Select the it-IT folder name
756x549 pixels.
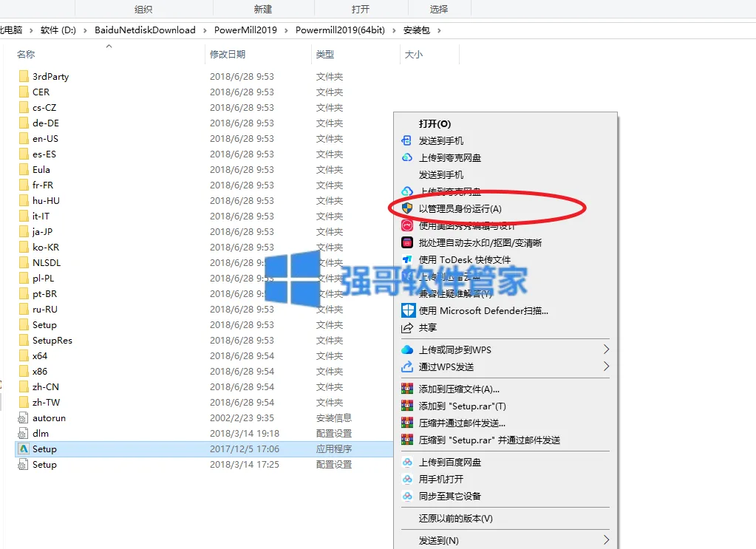pos(41,216)
